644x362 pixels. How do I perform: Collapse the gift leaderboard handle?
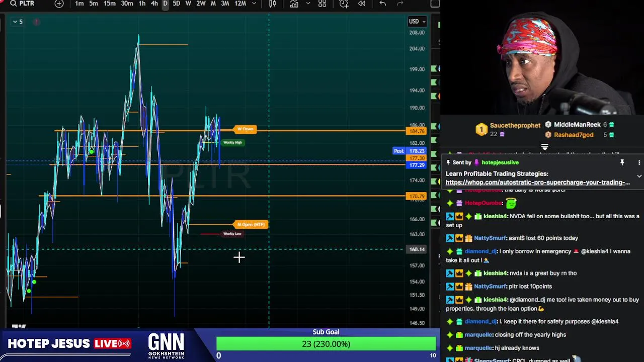coord(544,147)
